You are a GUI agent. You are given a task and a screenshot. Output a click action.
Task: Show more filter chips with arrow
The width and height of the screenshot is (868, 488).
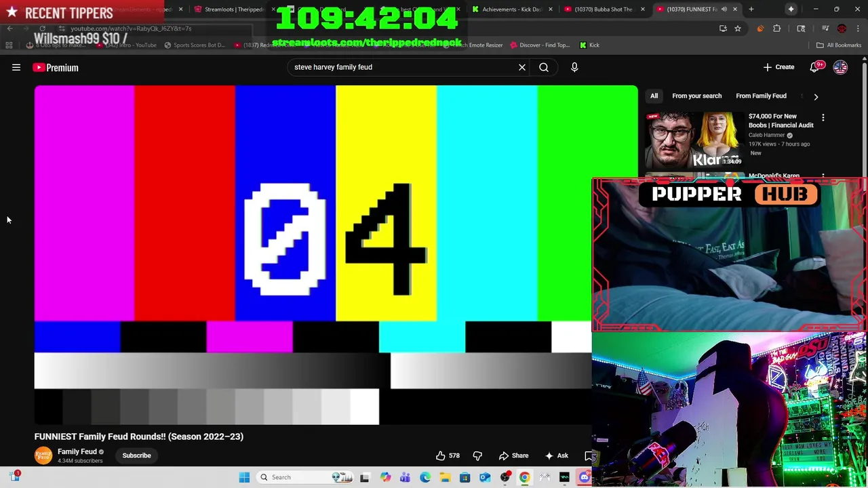click(x=816, y=96)
